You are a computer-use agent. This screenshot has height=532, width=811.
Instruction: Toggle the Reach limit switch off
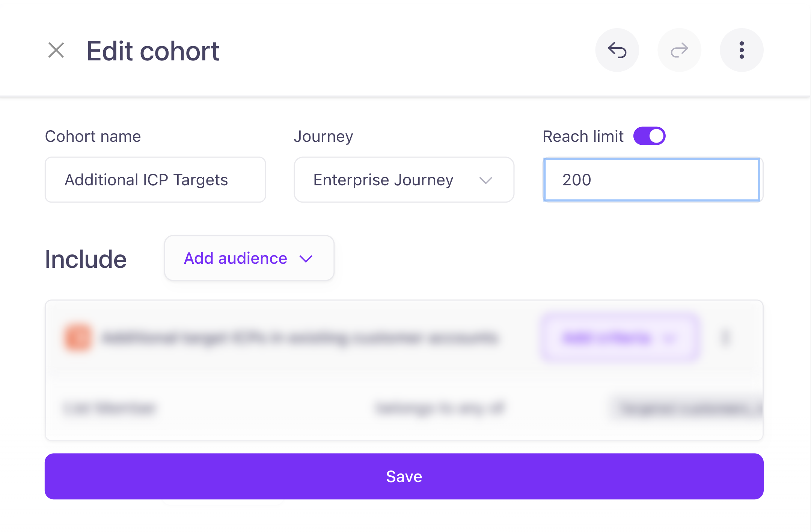point(650,136)
